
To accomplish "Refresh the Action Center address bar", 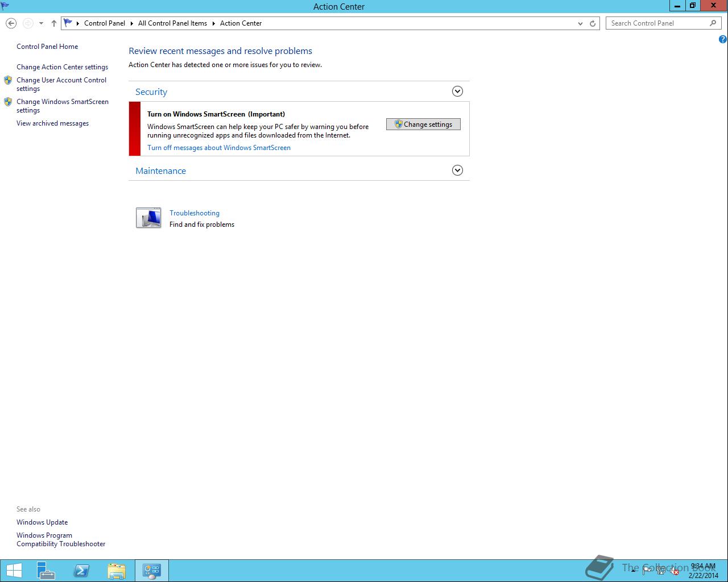I will [593, 23].
